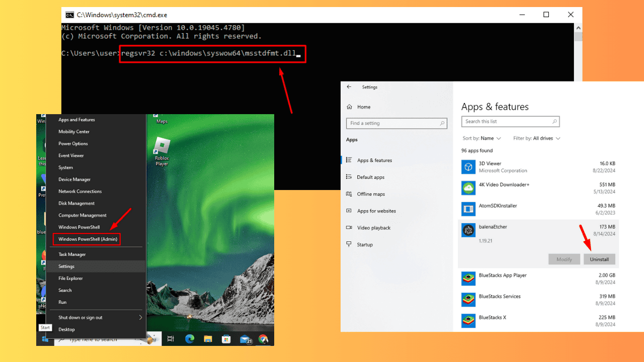Open Apps and Features menu entry
Viewport: 644px width, 362px height.
[76, 120]
